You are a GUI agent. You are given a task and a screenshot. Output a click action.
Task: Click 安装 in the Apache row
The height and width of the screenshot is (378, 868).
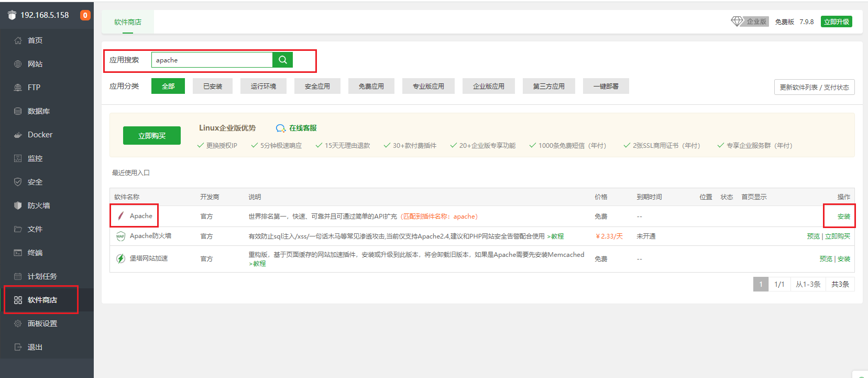[x=844, y=216]
